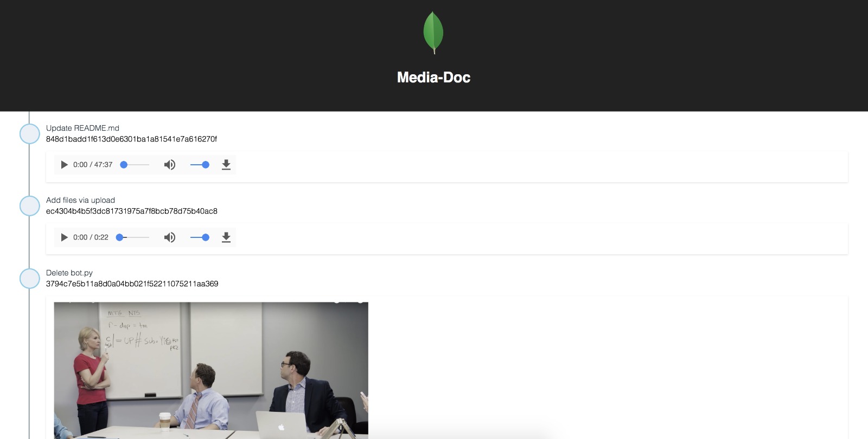Open the Update README.md commit title
This screenshot has height=439, width=868.
coord(82,128)
